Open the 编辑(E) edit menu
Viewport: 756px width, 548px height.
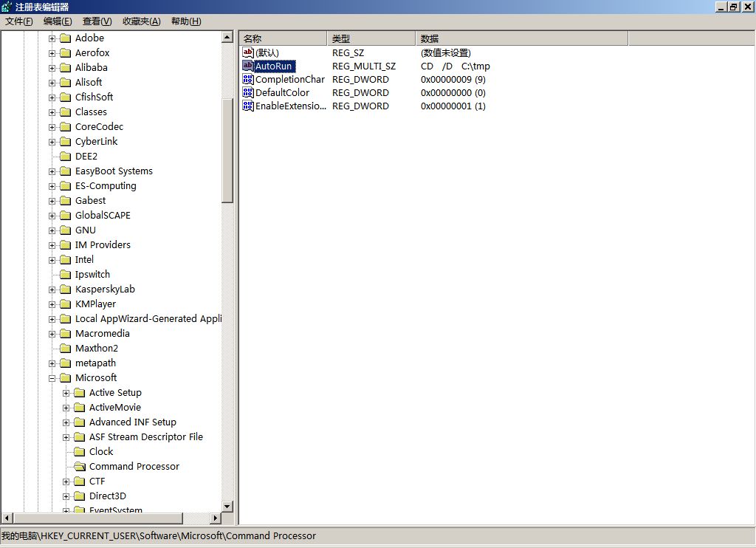click(58, 21)
